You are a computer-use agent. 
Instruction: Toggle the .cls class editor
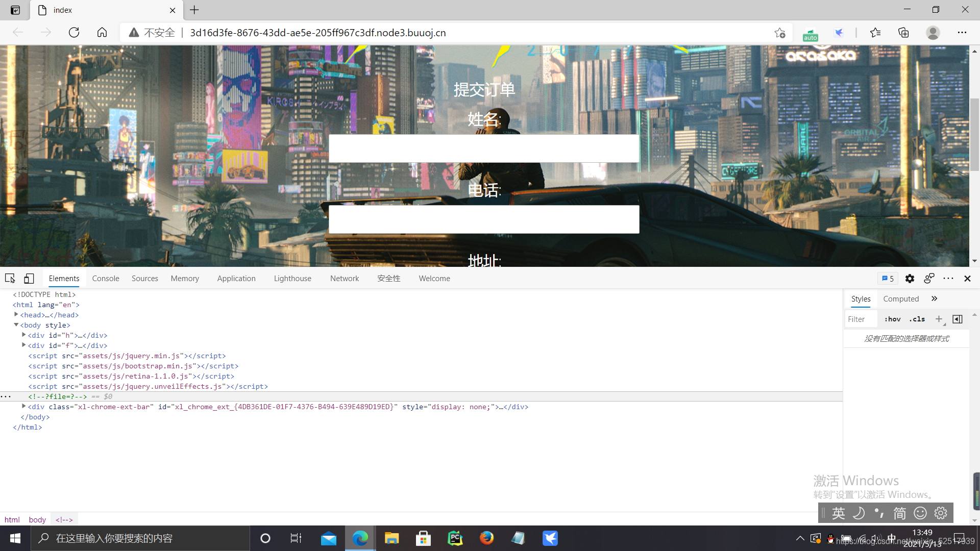coord(917,319)
